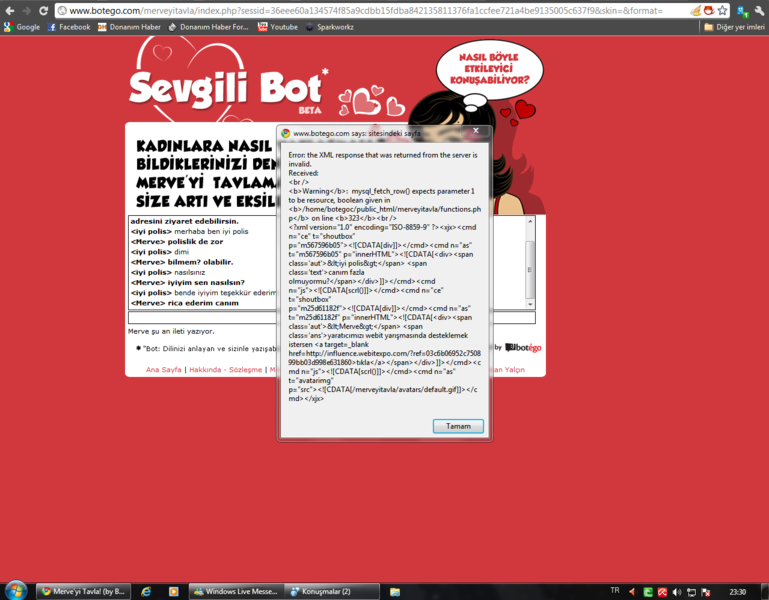The height and width of the screenshot is (600, 769).
Task: Click the botego logo link
Action: pyautogui.click(x=523, y=347)
